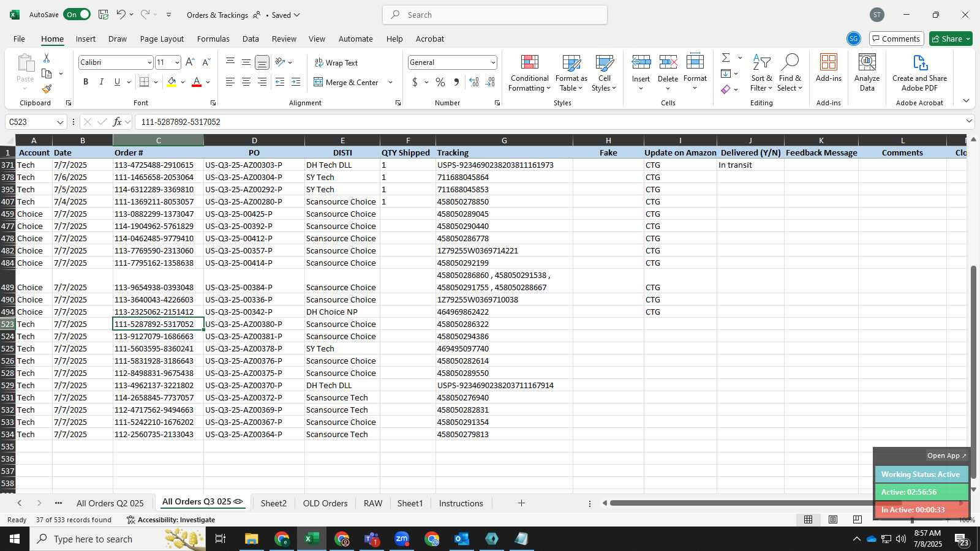
Task: Switch to the Data ribbon tab
Action: [x=251, y=39]
